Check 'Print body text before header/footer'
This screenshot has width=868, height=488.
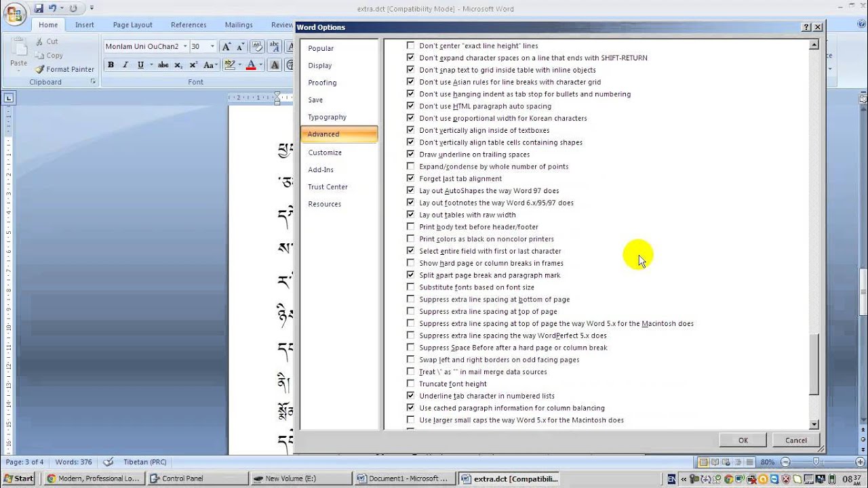click(x=410, y=226)
